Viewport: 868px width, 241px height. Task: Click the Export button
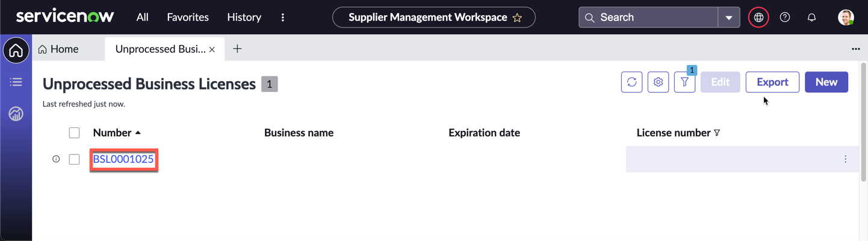coord(772,82)
